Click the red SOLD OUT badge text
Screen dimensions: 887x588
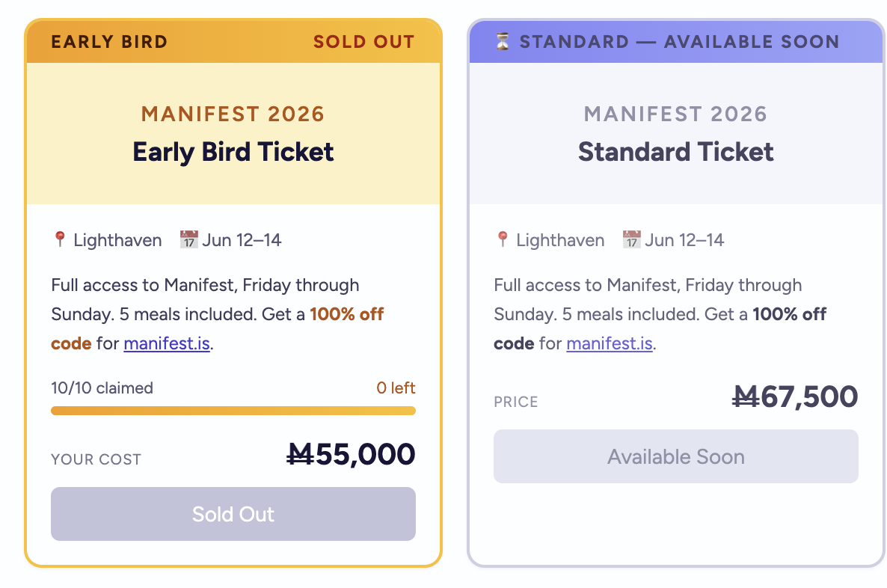tap(363, 42)
